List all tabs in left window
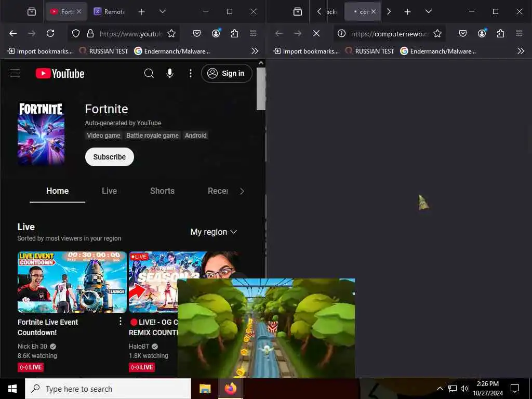 coord(163,11)
